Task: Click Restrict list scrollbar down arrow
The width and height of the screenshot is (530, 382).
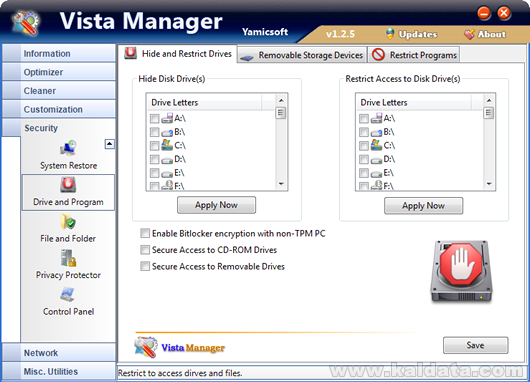Action: point(489,184)
